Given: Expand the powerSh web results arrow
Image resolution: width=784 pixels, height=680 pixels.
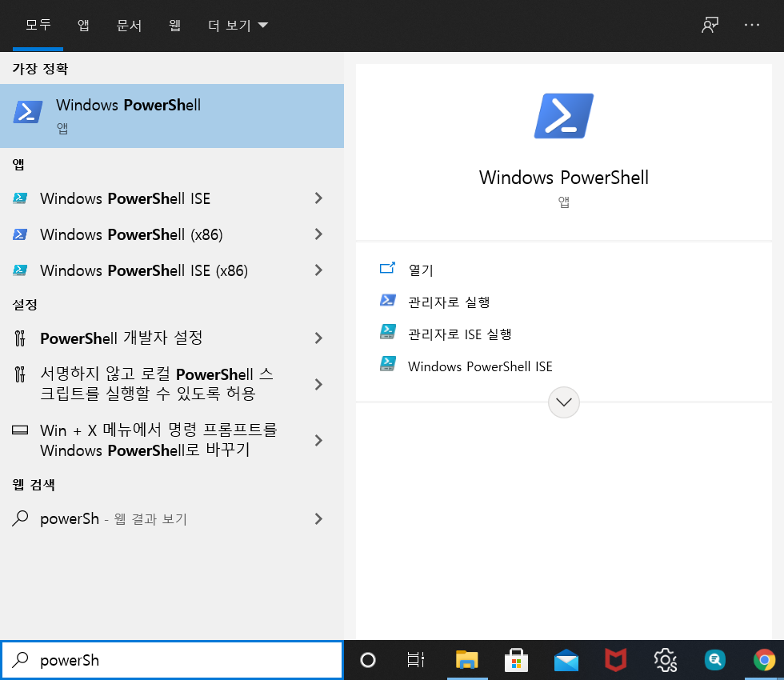Looking at the screenshot, I should coord(318,519).
